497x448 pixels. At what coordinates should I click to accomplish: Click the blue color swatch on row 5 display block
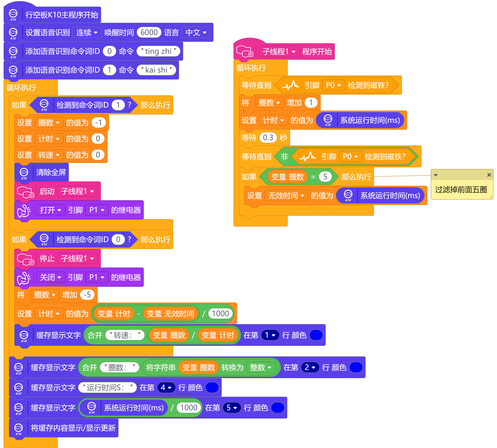pos(277,408)
